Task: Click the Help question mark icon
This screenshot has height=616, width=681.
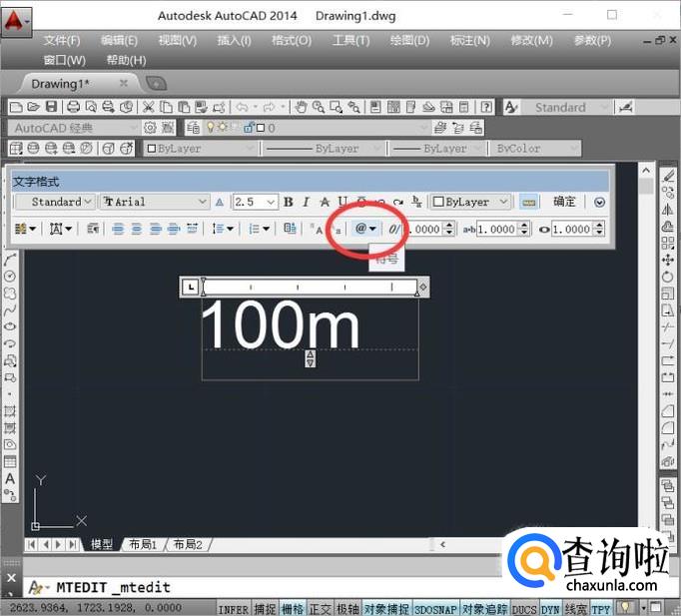Action: (485, 107)
